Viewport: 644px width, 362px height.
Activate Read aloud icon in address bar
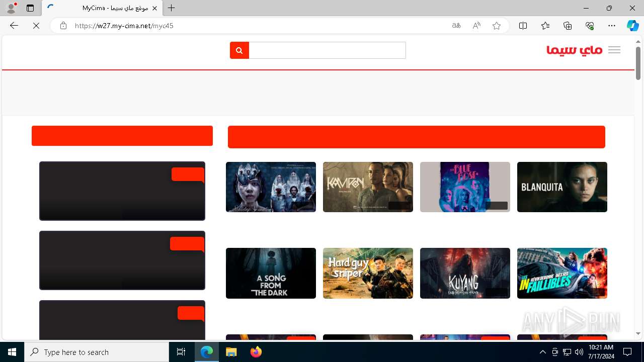pyautogui.click(x=476, y=26)
